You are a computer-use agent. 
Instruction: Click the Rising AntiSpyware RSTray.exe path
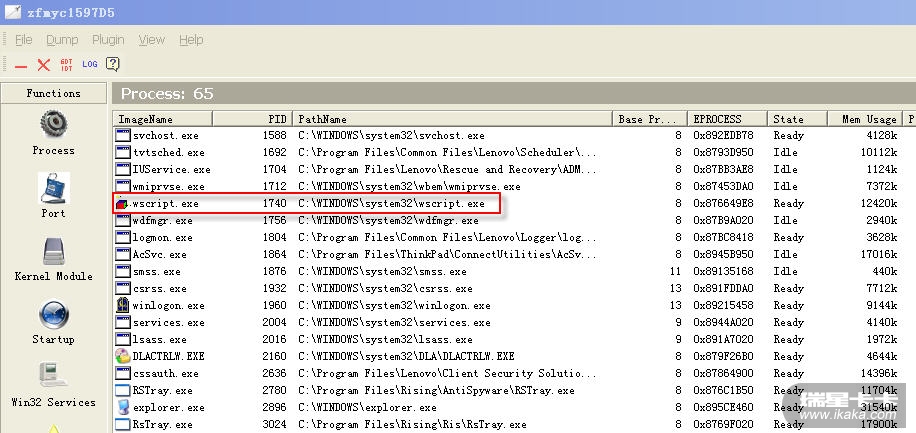[x=436, y=390]
